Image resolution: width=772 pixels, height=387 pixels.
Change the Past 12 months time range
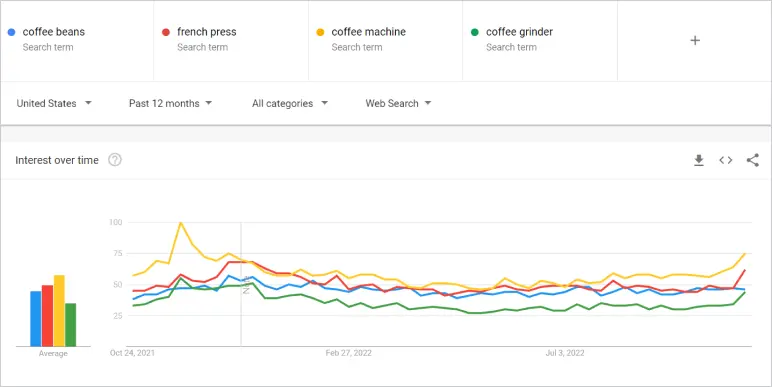(x=170, y=103)
